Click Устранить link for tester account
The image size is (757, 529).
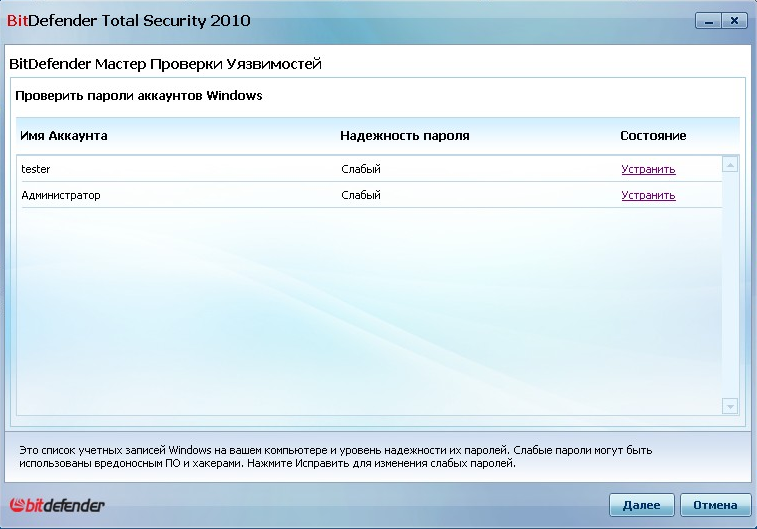coord(648,169)
